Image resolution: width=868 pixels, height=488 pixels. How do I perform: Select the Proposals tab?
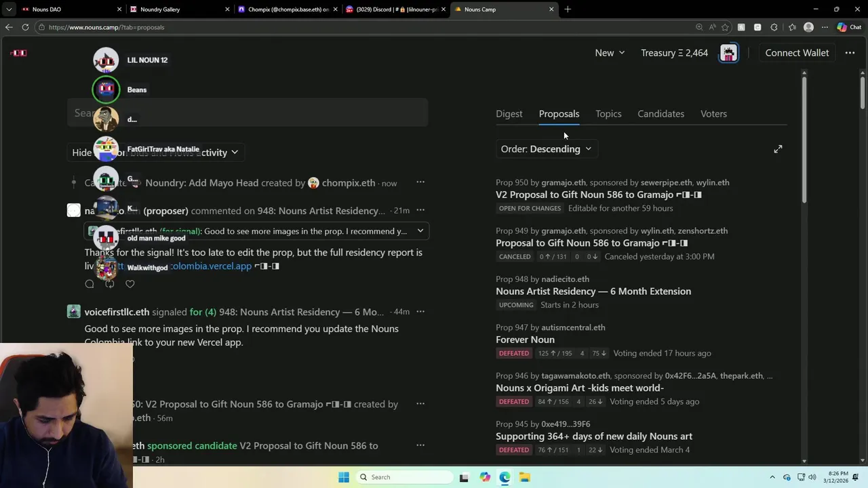(559, 114)
